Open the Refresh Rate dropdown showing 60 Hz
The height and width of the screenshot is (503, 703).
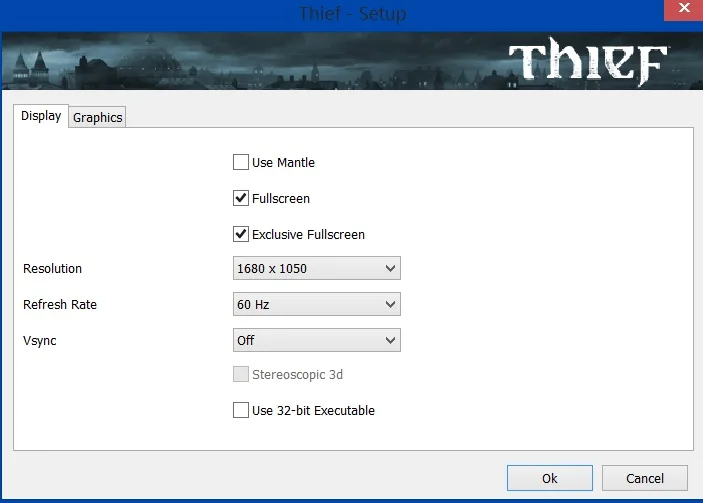(317, 304)
